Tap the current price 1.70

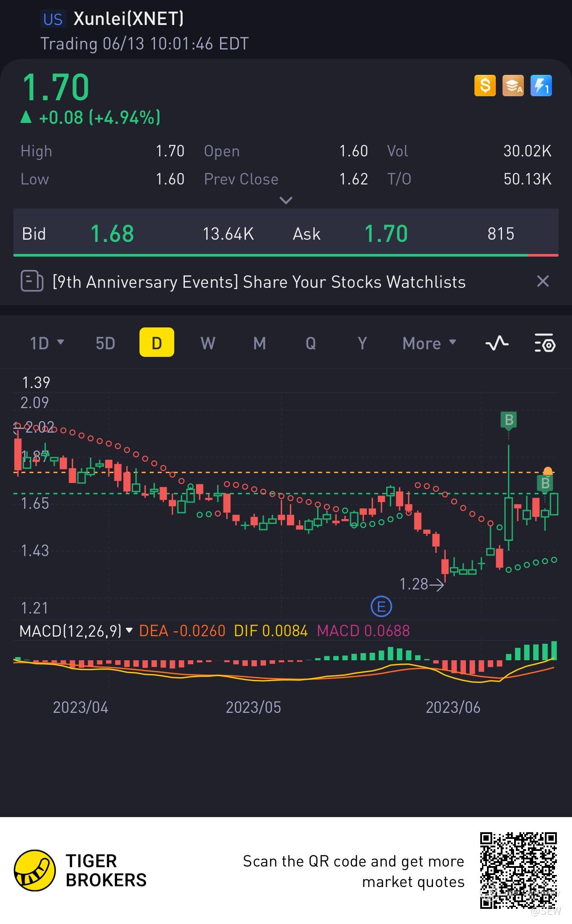[x=56, y=87]
